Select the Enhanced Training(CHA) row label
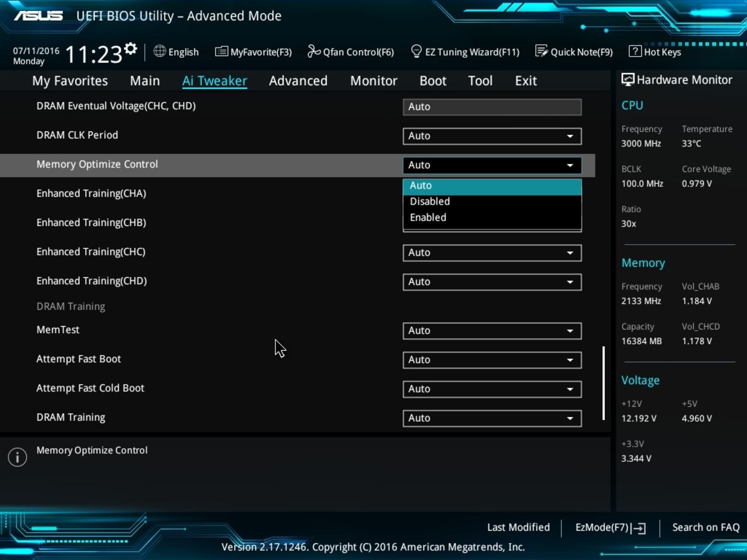747x560 pixels. click(x=91, y=193)
